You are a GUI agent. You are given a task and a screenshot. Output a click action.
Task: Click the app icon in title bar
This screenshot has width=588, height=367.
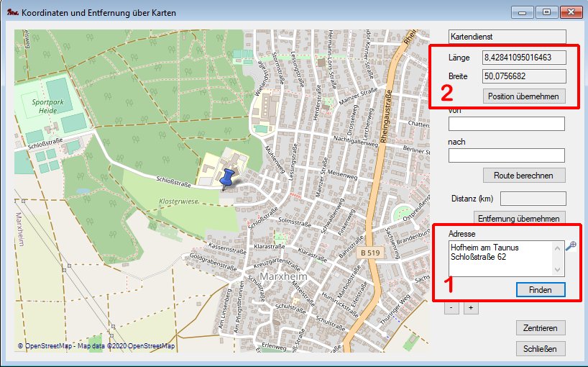pyautogui.click(x=11, y=12)
